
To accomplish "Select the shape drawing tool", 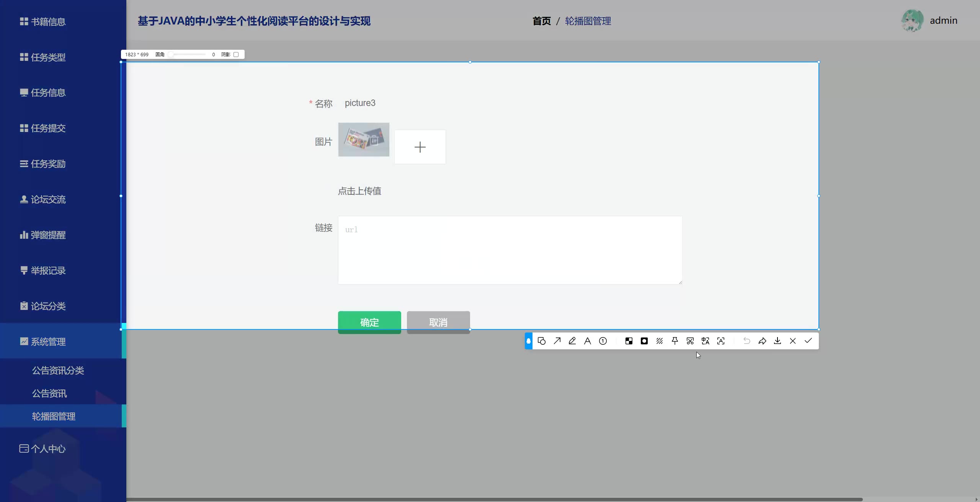I will pyautogui.click(x=541, y=341).
